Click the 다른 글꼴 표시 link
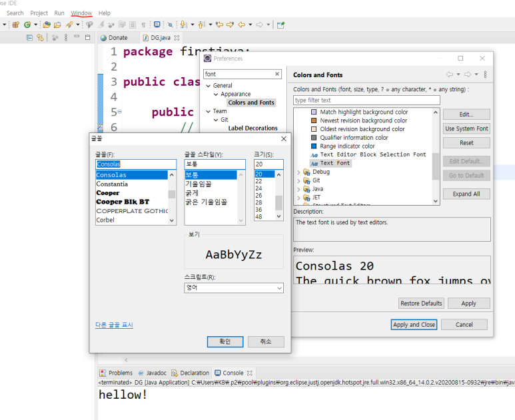 (114, 325)
